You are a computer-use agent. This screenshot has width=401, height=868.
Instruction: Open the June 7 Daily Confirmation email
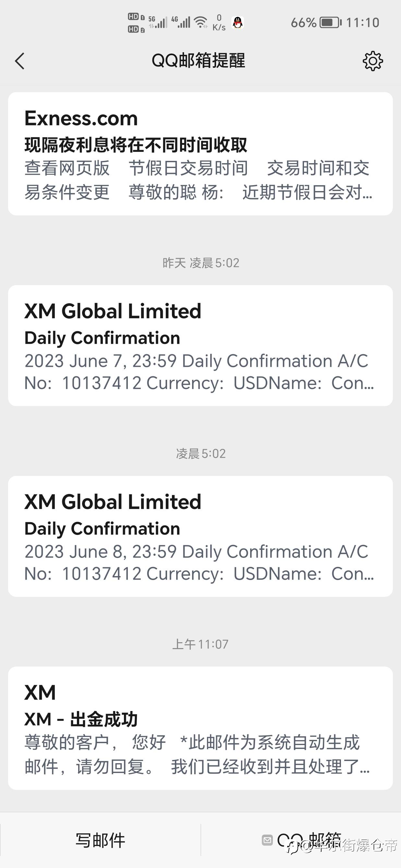pyautogui.click(x=200, y=345)
